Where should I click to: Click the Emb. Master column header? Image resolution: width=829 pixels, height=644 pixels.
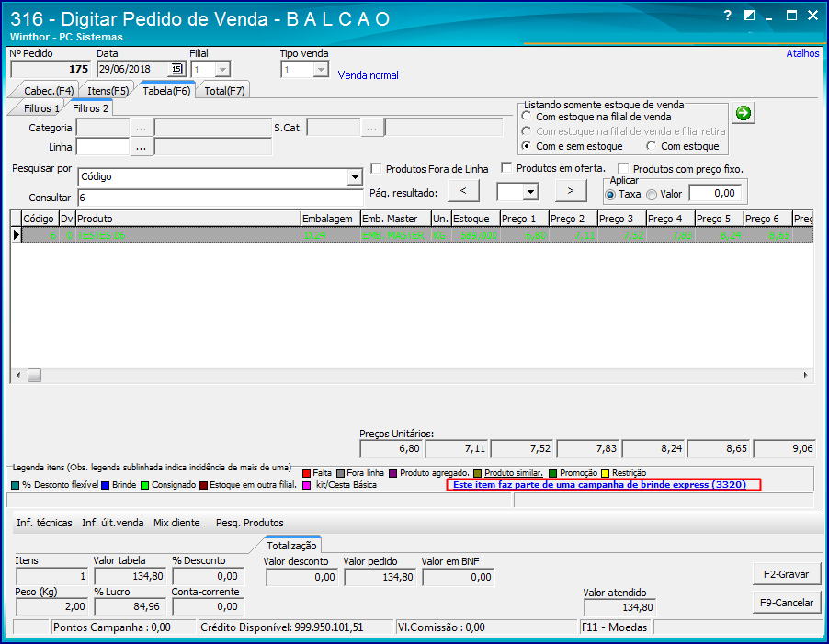tap(395, 219)
